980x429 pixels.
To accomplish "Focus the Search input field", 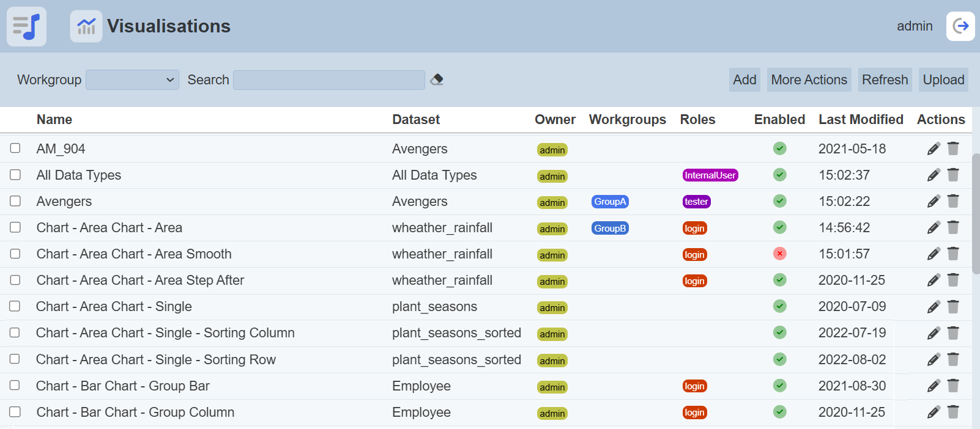I will tap(329, 80).
